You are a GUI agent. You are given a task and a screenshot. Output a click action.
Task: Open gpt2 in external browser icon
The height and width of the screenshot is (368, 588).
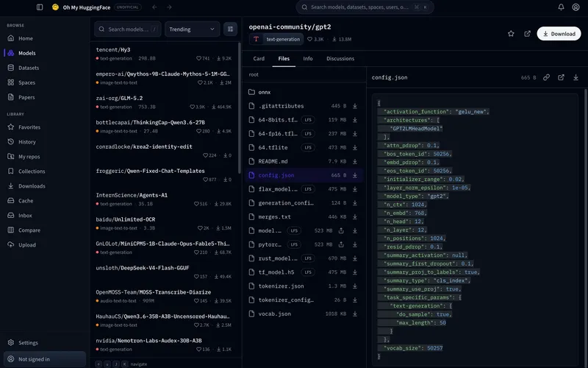click(x=527, y=33)
